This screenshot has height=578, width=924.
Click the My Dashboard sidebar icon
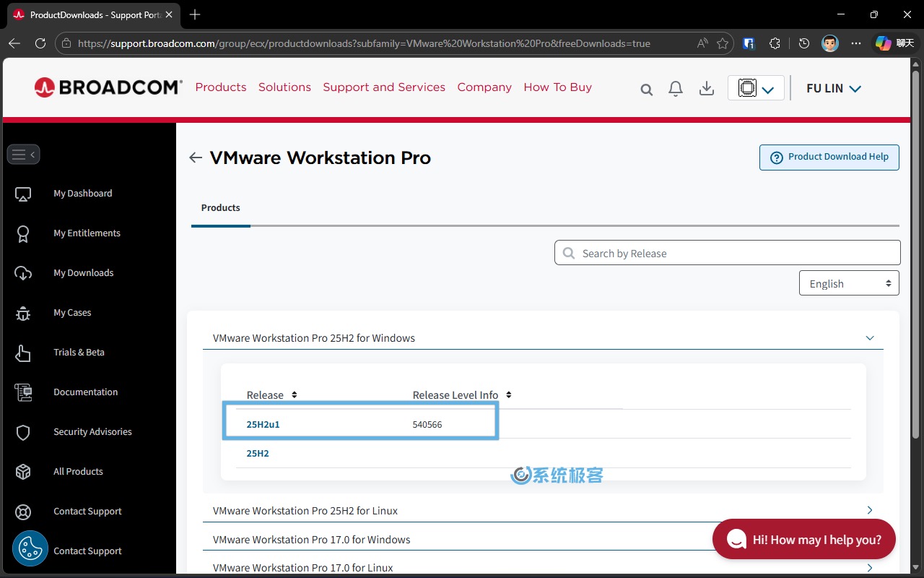(23, 194)
